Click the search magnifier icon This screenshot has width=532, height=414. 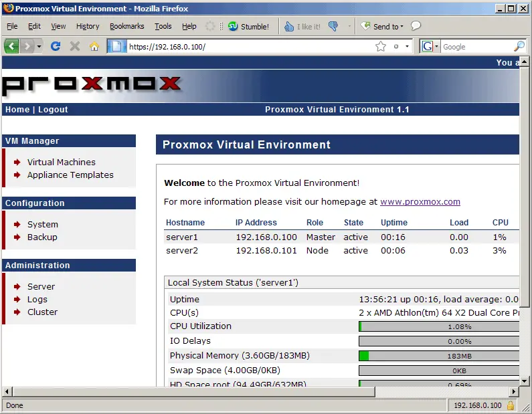(x=519, y=46)
